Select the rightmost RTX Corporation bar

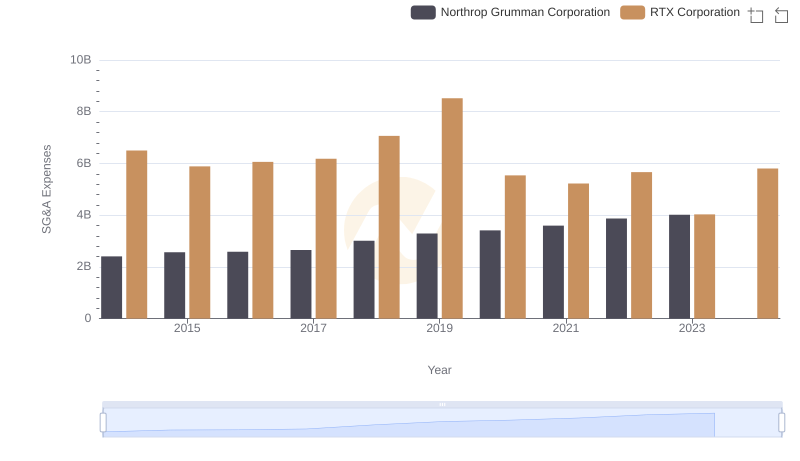(768, 244)
